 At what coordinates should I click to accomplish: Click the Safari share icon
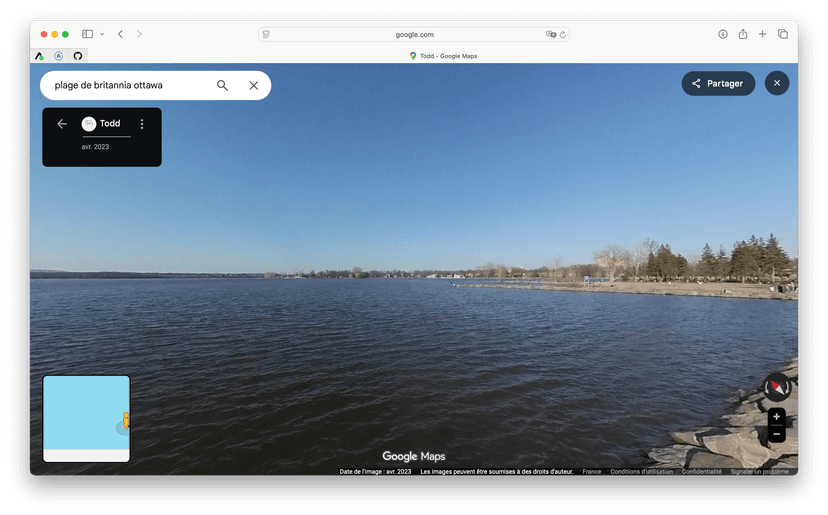point(743,34)
